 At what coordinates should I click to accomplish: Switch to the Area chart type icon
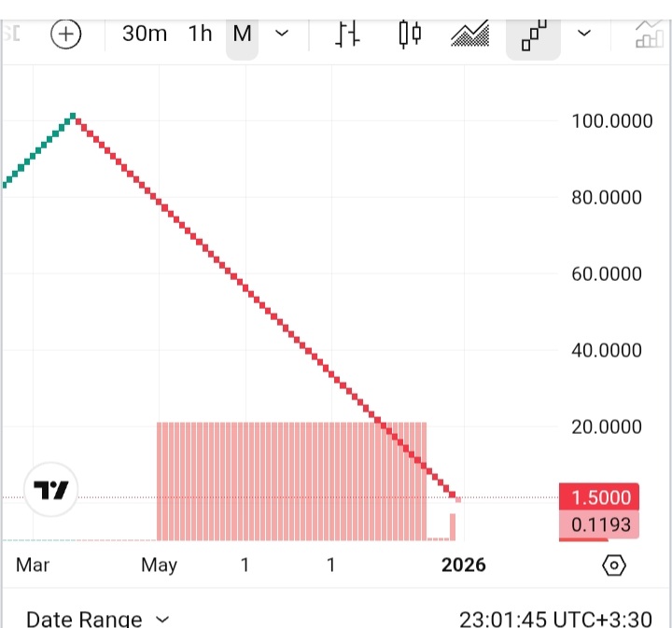[x=469, y=35]
